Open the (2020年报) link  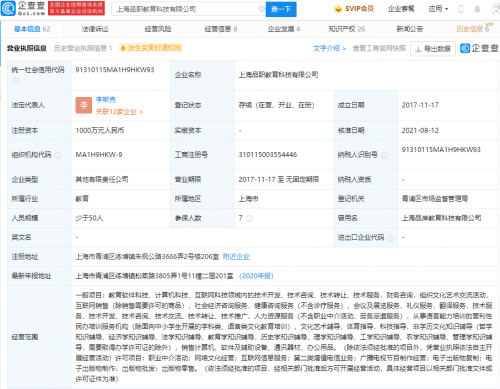click(256, 276)
